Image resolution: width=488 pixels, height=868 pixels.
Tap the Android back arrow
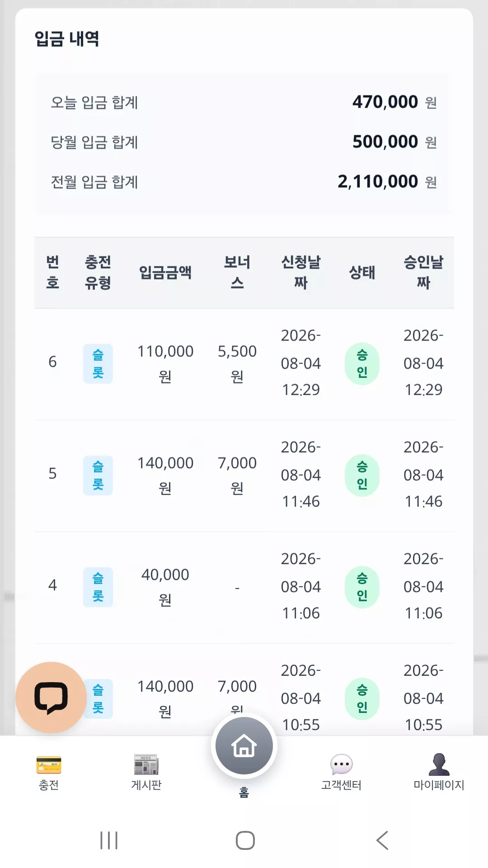click(382, 840)
